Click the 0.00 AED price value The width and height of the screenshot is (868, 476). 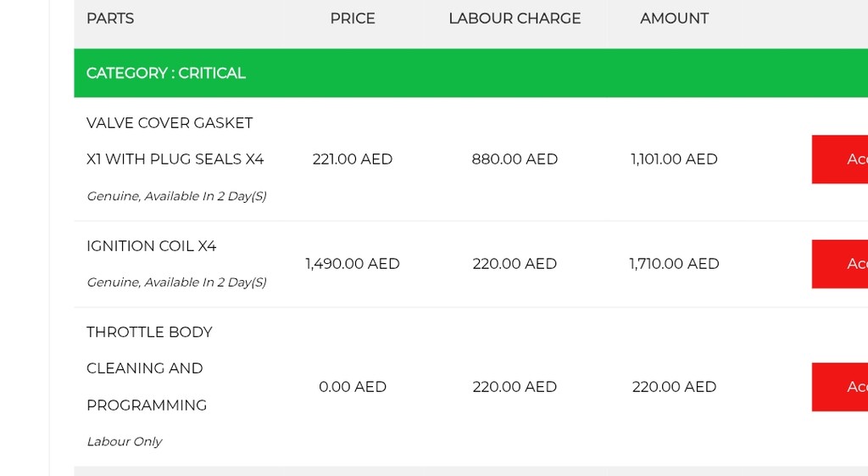(x=353, y=387)
